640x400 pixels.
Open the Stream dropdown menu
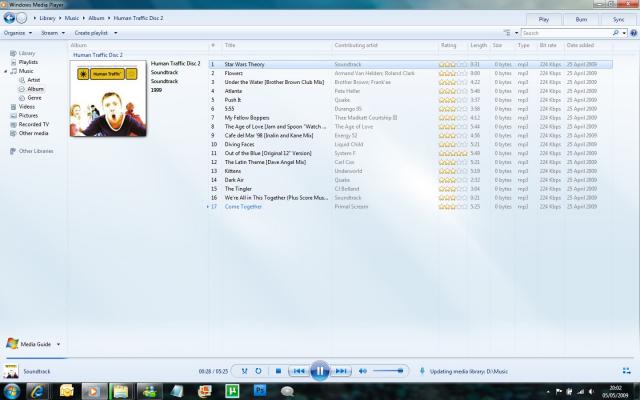[x=53, y=33]
